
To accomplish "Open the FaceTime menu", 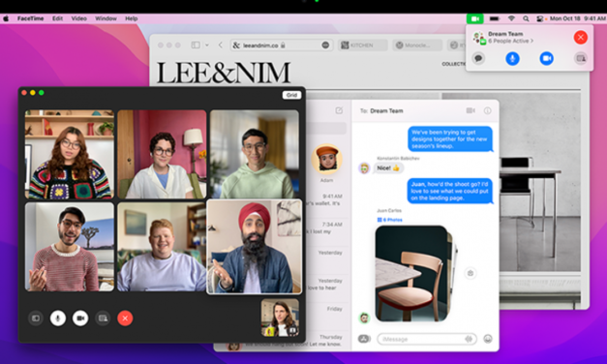I will (30, 18).
